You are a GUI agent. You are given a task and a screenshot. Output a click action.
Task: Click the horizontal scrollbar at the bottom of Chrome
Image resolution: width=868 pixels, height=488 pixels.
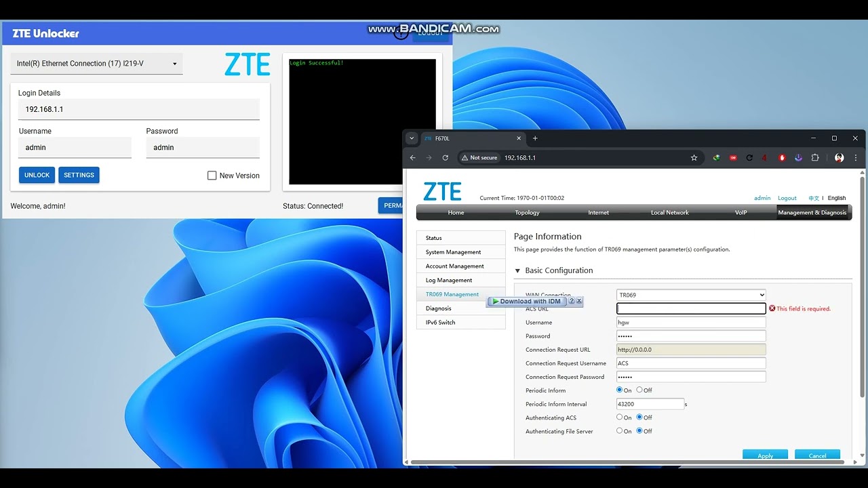(627, 462)
